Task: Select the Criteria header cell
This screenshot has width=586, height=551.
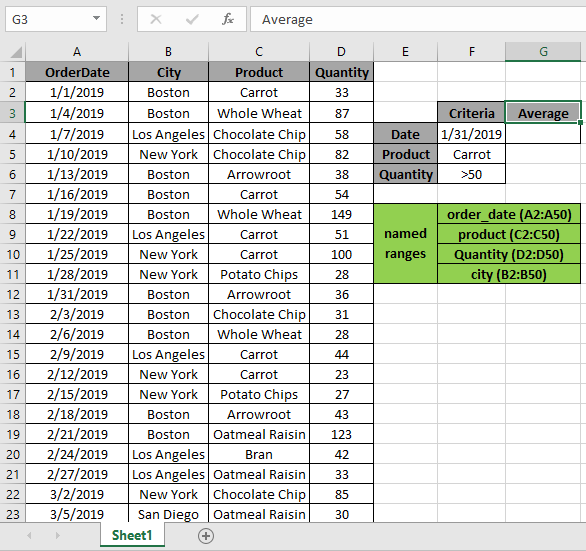Action: pyautogui.click(x=471, y=113)
